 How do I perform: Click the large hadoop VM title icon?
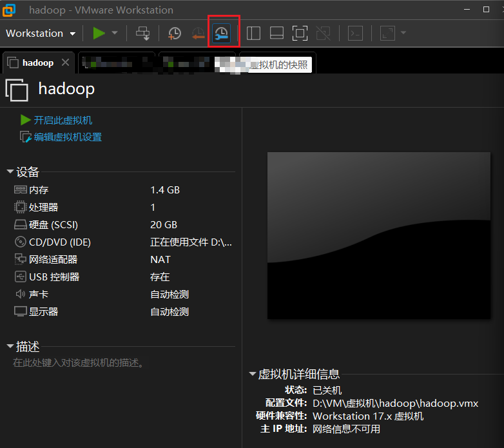click(x=17, y=90)
